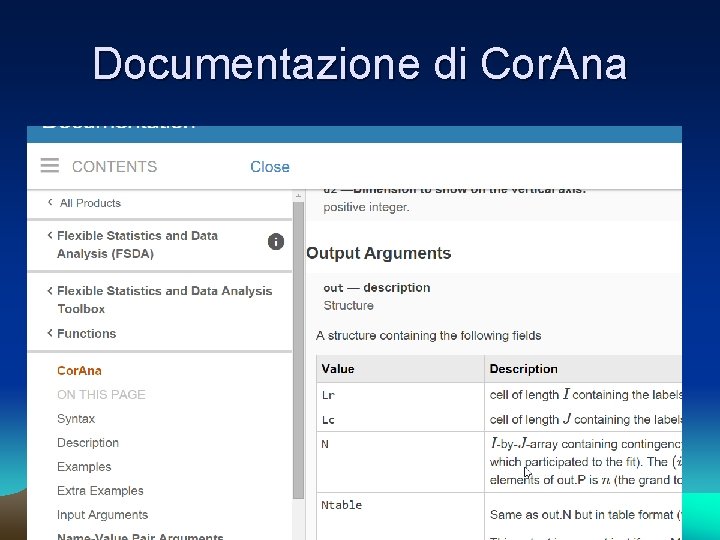Click the Description column header
Screen dimensions: 720x540
(x=583, y=369)
